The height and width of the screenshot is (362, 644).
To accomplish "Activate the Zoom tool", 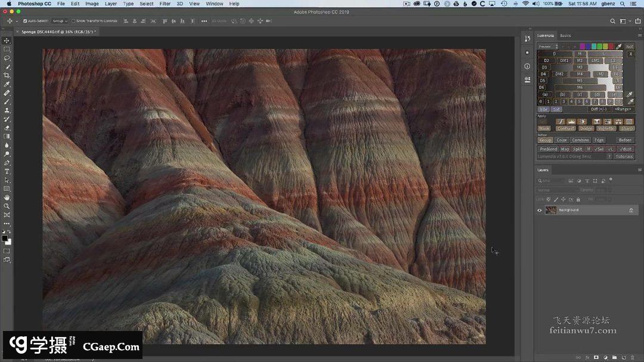I will click(7, 206).
